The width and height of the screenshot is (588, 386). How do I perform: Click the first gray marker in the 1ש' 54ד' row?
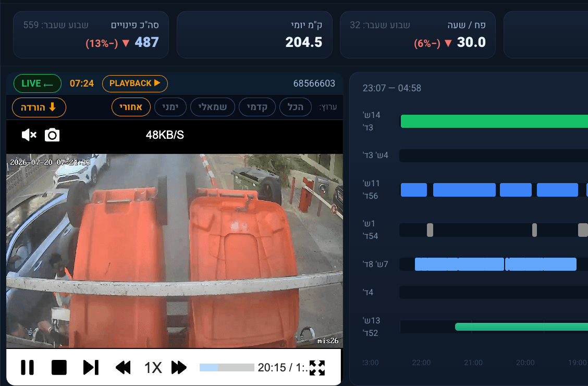click(x=430, y=230)
